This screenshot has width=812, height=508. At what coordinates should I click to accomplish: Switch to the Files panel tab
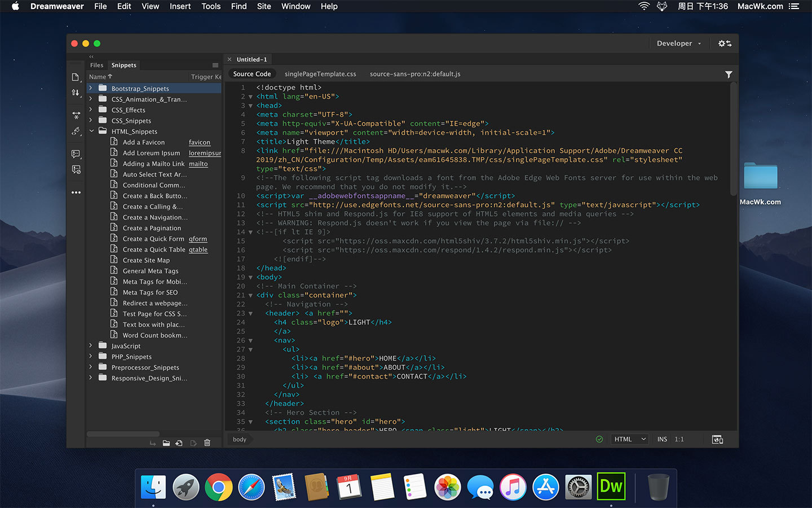point(97,65)
